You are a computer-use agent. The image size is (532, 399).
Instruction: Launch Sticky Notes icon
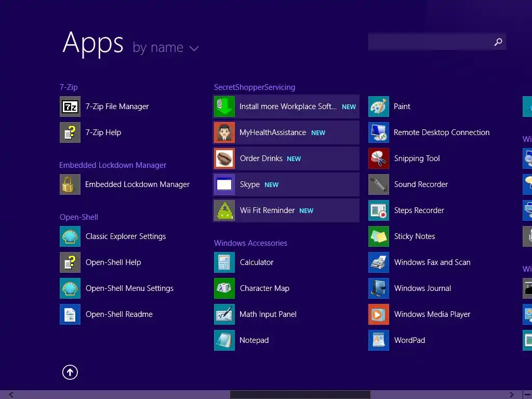click(x=379, y=236)
